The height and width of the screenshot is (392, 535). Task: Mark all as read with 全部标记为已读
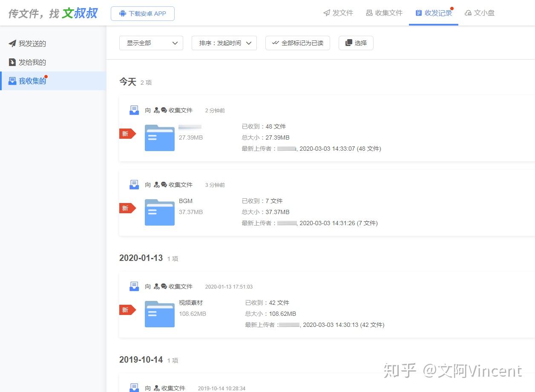pyautogui.click(x=298, y=43)
